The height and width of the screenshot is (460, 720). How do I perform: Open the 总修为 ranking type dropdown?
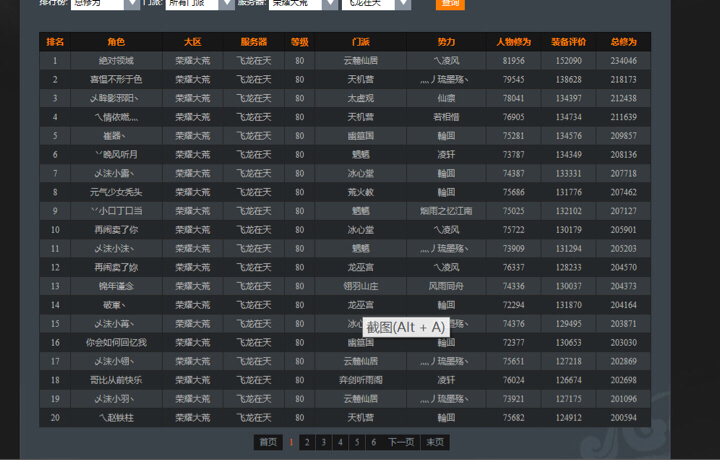coord(105,4)
